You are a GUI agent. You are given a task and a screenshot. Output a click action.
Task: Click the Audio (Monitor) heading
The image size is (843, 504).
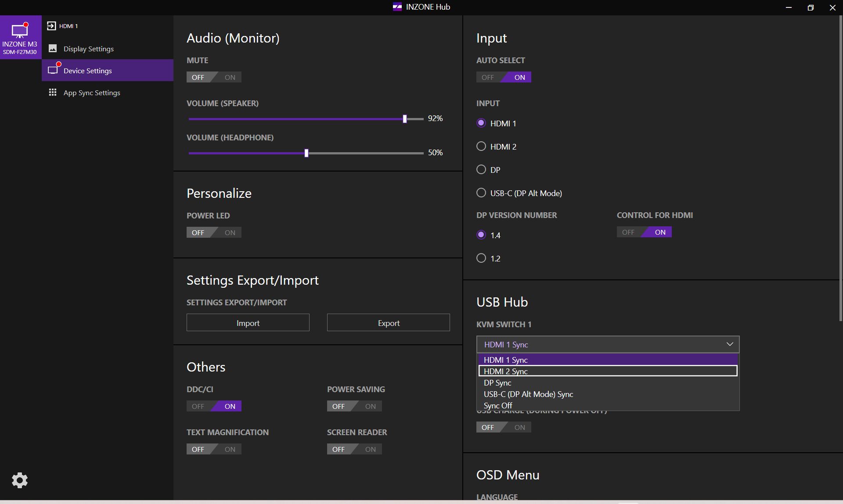click(x=233, y=38)
